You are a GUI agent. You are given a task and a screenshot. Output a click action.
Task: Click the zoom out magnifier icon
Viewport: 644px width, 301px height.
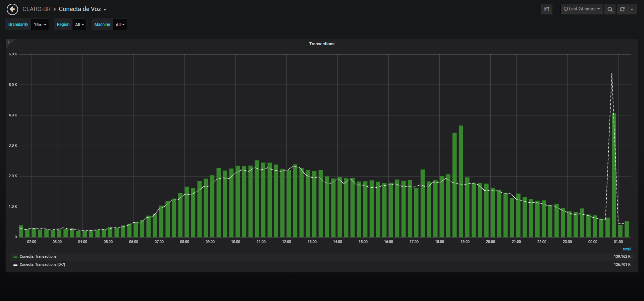[610, 9]
